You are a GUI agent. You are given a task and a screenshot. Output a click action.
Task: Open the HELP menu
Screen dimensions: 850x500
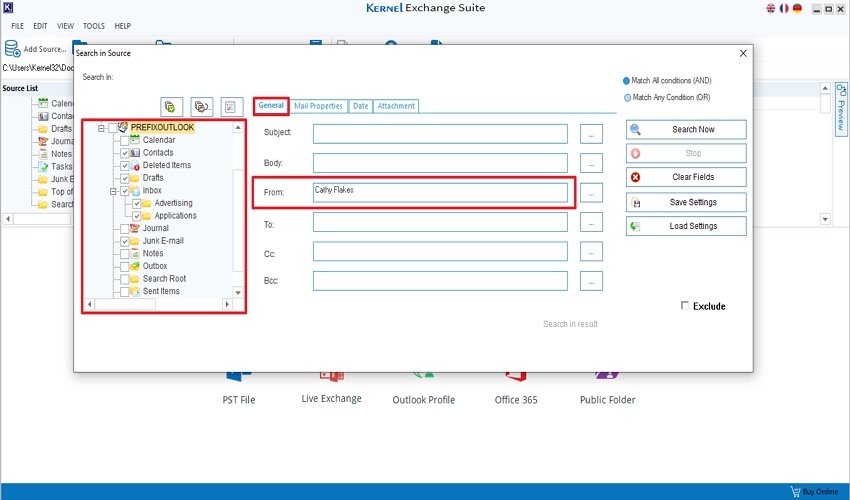pos(123,26)
